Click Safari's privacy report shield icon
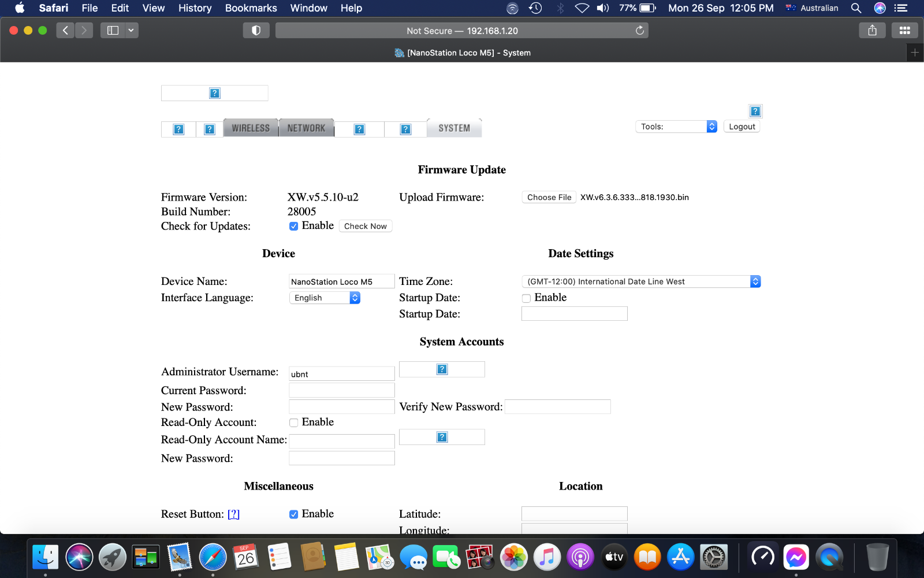Image resolution: width=924 pixels, height=578 pixels. pyautogui.click(x=256, y=31)
